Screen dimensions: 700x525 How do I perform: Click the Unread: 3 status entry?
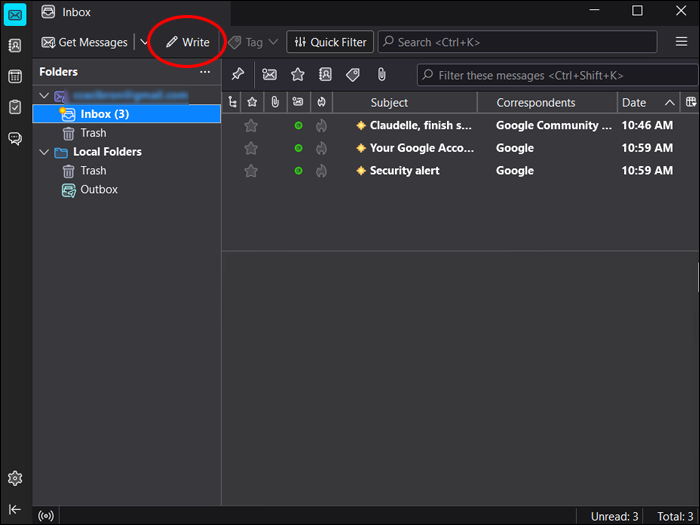click(x=614, y=517)
